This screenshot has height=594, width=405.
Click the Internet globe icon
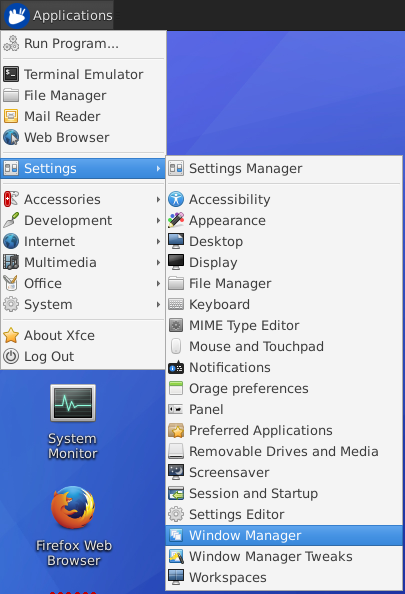[11, 241]
